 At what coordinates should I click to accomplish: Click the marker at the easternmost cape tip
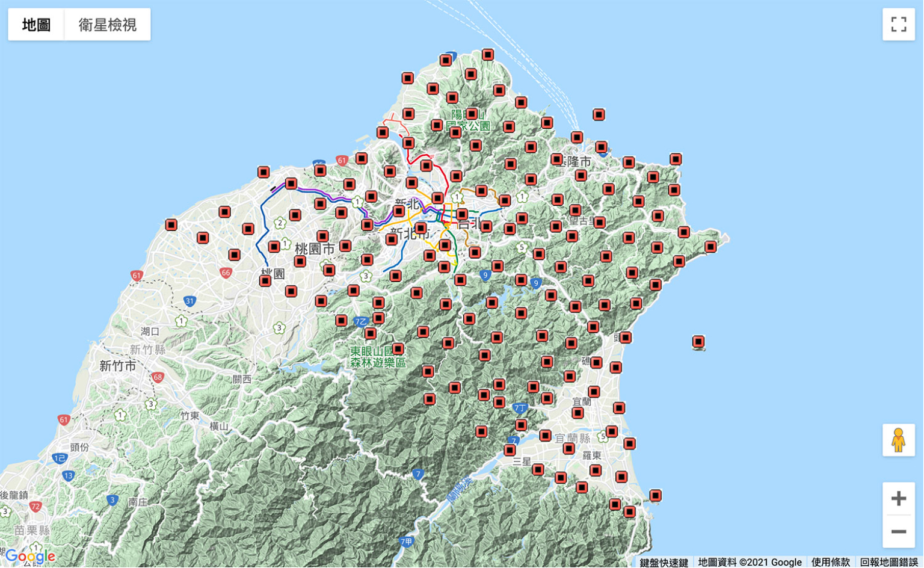point(710,247)
